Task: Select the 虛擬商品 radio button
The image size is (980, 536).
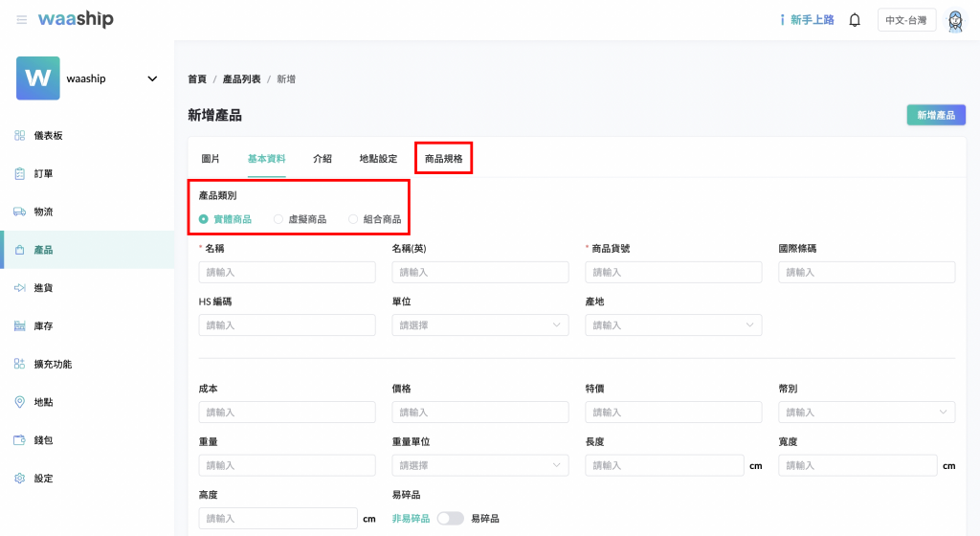Action: 278,219
